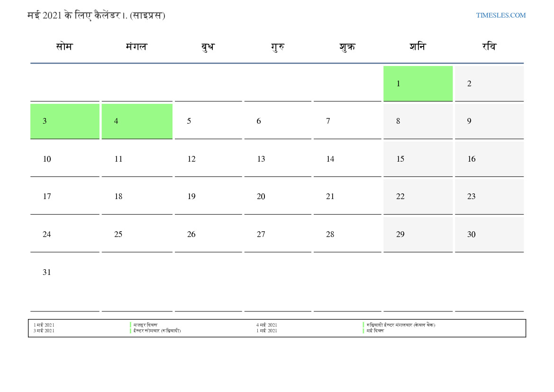Select the green holiday cell for May 1
The width and height of the screenshot is (554, 392).
(x=418, y=83)
